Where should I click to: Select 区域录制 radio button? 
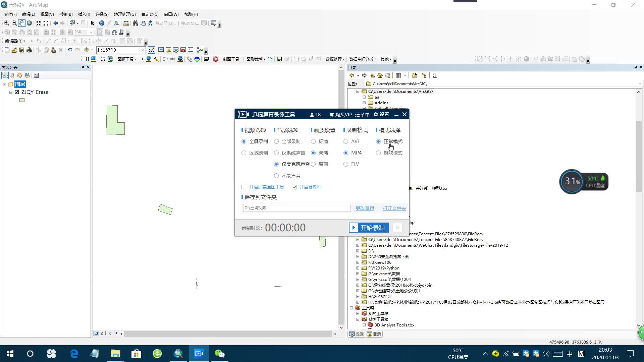point(244,153)
